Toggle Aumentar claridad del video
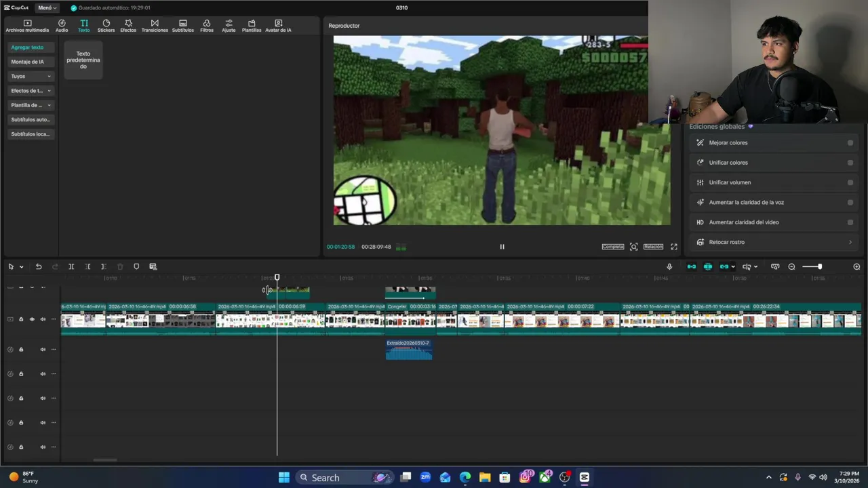 tap(850, 222)
